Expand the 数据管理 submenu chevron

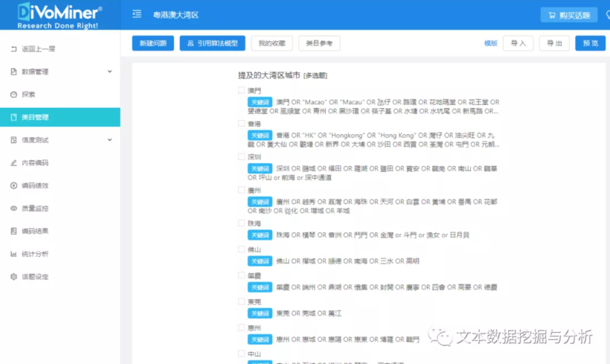pyautogui.click(x=110, y=71)
